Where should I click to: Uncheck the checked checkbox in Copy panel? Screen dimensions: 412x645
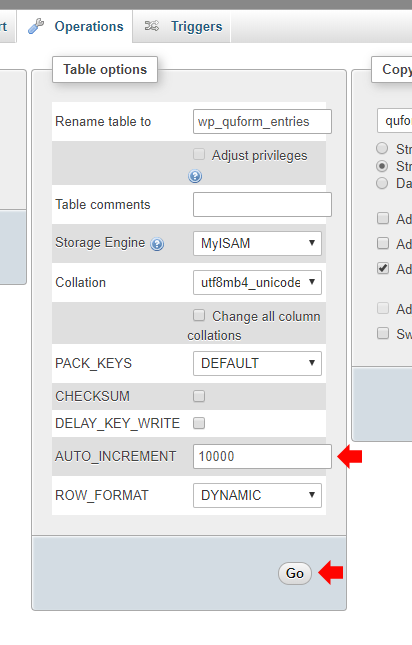point(383,269)
